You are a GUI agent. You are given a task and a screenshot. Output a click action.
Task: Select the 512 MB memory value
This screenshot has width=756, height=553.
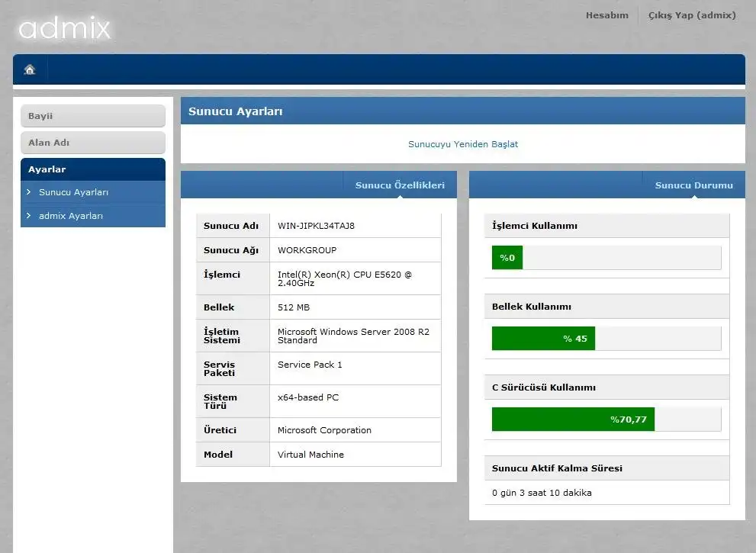click(294, 307)
